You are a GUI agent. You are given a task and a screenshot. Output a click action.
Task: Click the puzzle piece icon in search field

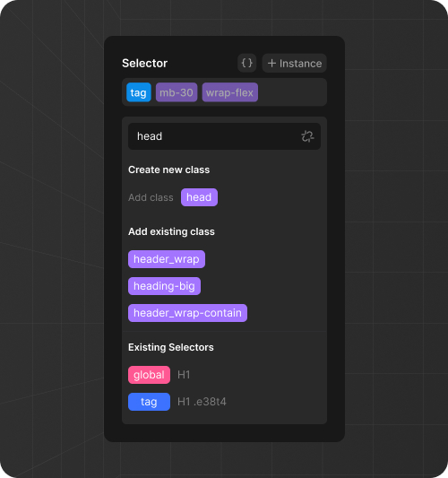[x=307, y=136]
